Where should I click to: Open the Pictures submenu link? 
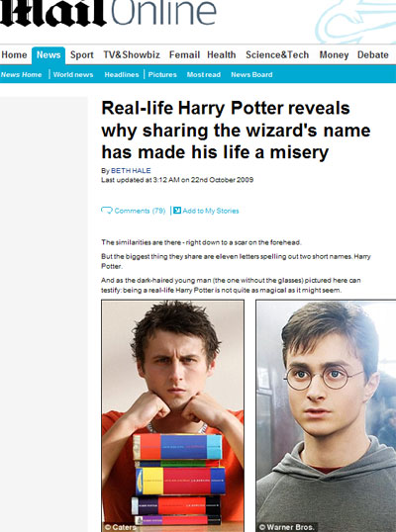tap(162, 74)
